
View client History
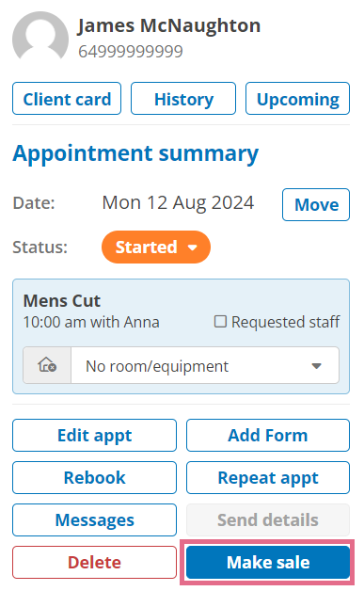pos(183,99)
